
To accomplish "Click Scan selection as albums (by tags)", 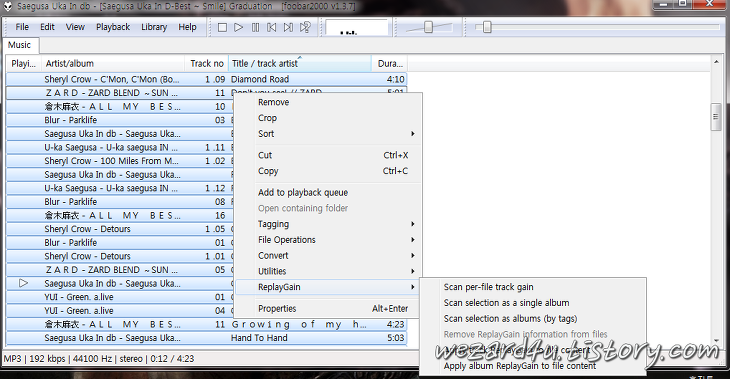I will click(533, 319).
